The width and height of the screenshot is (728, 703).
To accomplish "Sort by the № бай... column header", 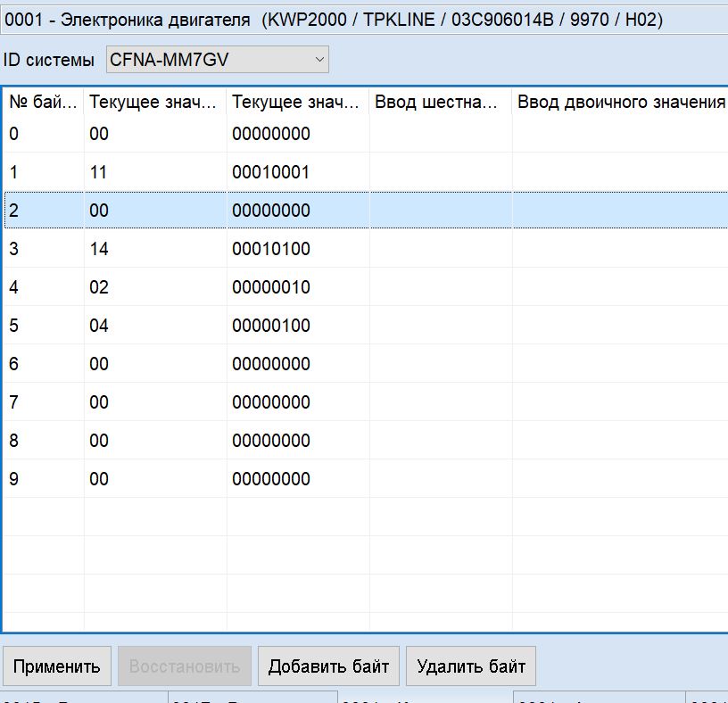I will pos(44,102).
